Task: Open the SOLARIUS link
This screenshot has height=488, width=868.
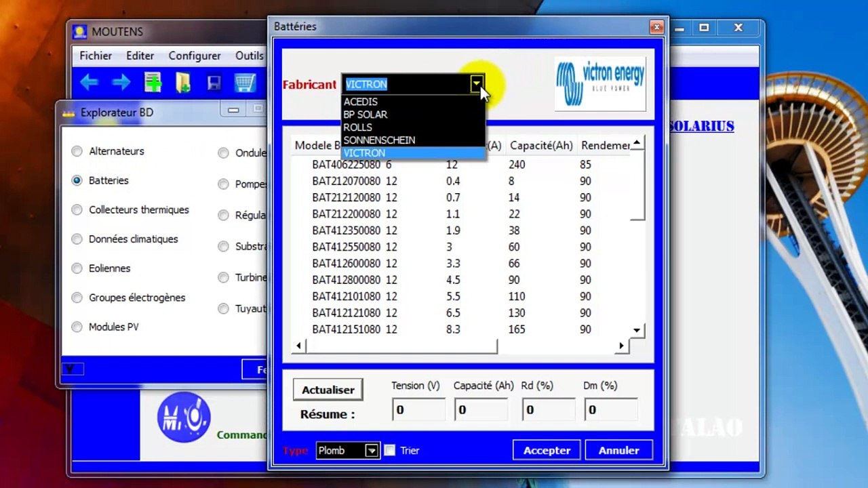Action: pyautogui.click(x=701, y=126)
